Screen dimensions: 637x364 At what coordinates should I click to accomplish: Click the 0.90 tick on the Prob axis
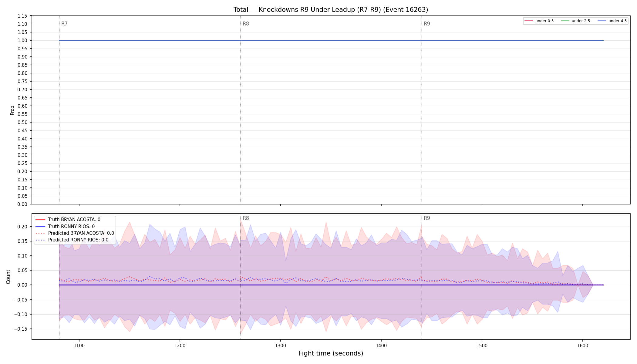point(22,57)
